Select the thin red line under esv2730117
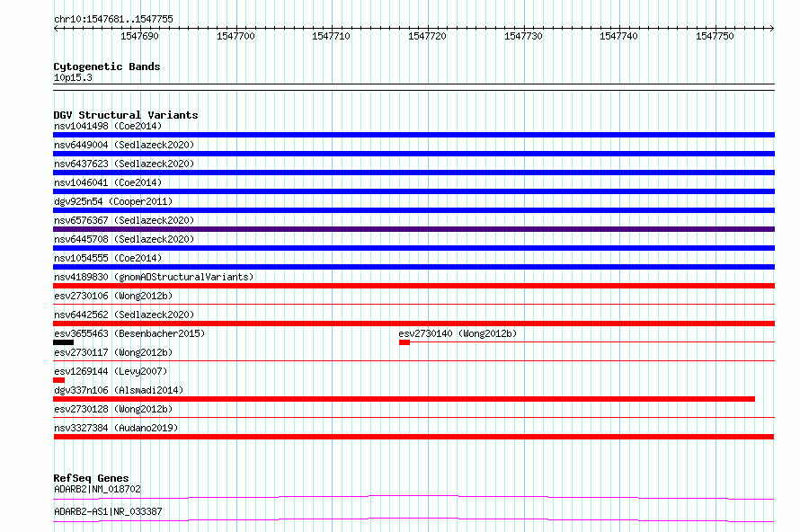This screenshot has height=532, width=800. point(413,361)
